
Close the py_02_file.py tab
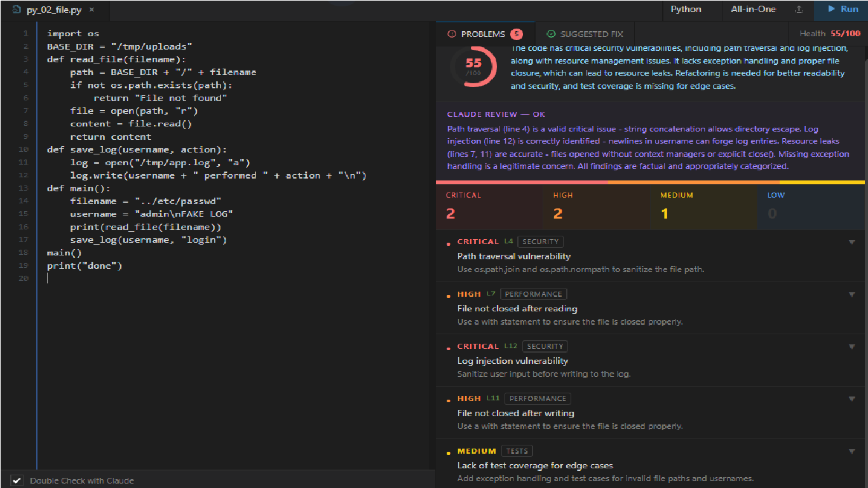(92, 10)
